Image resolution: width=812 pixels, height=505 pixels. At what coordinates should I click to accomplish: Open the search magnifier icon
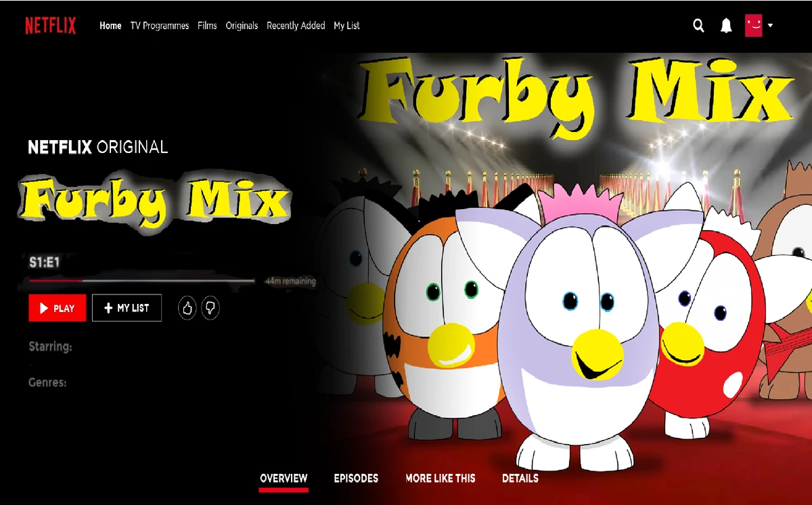pyautogui.click(x=698, y=25)
